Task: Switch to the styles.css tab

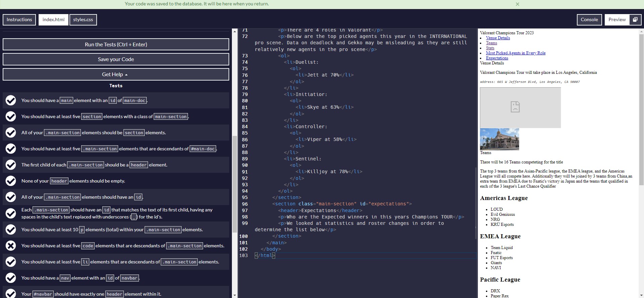Action: pyautogui.click(x=83, y=19)
